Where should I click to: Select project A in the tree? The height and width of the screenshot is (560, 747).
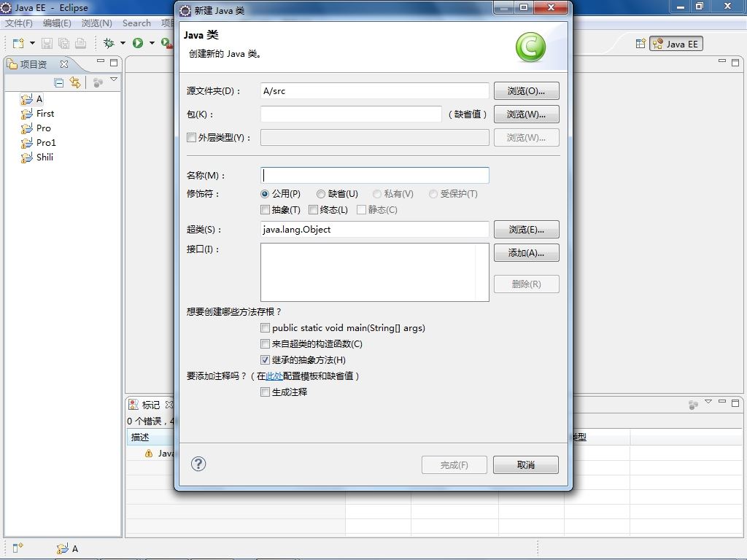(32, 99)
